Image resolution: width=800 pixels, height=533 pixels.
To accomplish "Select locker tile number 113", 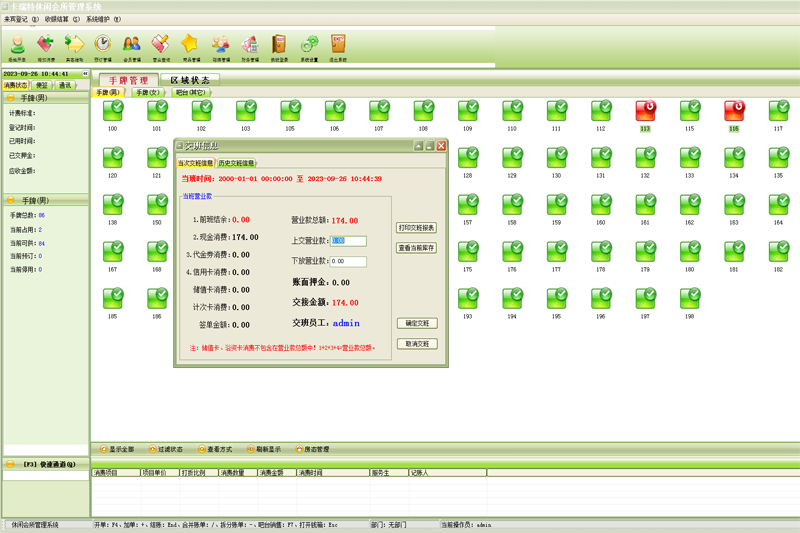I will tap(645, 110).
